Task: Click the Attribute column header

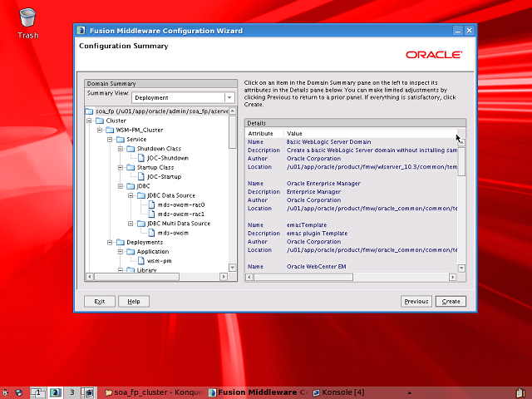Action: point(264,133)
